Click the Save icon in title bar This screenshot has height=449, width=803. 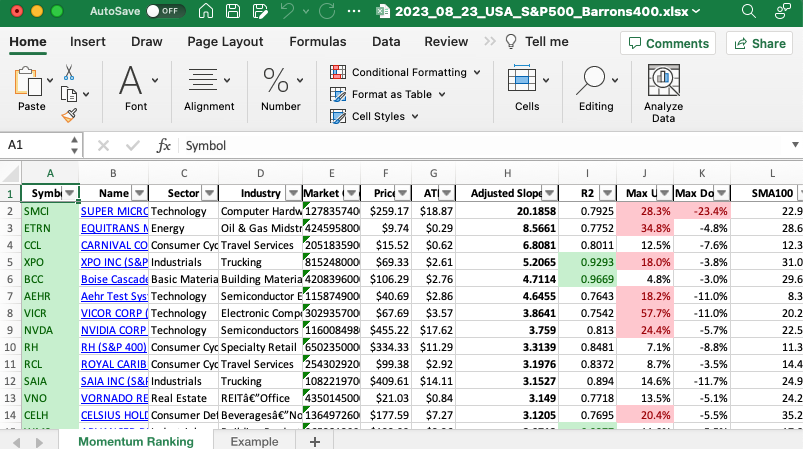(x=232, y=11)
